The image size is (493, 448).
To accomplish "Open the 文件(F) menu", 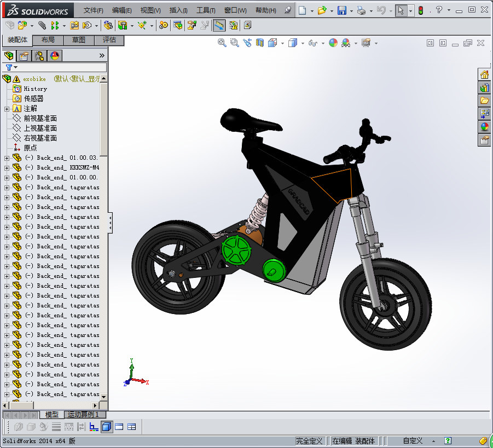I will (x=94, y=10).
